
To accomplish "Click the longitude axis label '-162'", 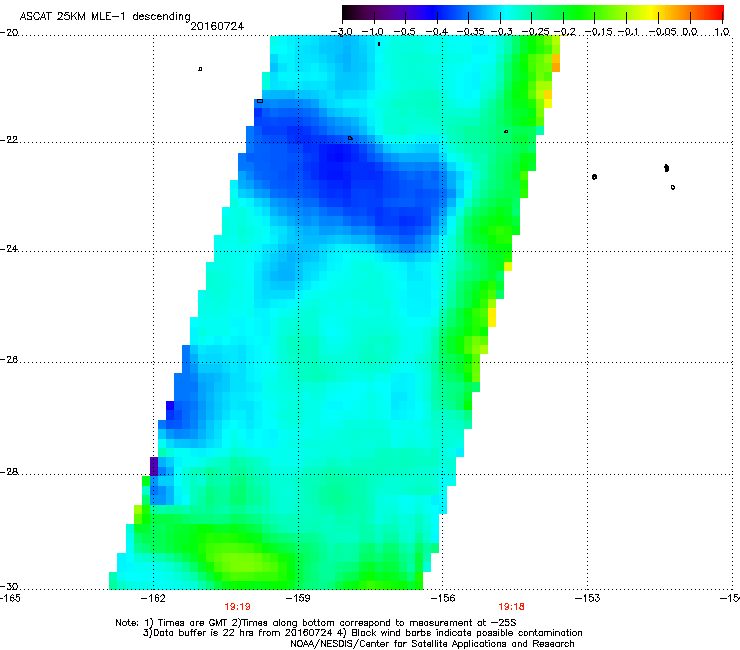I will [x=153, y=598].
